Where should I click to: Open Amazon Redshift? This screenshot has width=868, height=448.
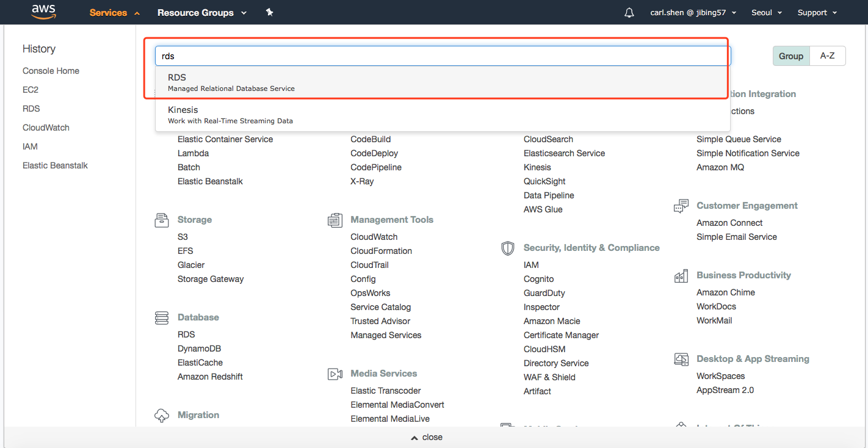[210, 377]
